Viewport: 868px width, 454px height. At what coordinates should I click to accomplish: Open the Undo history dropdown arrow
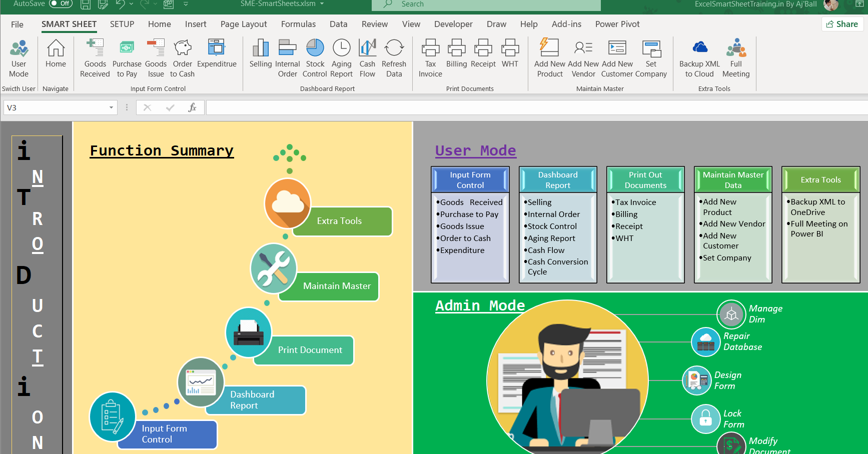pyautogui.click(x=132, y=4)
